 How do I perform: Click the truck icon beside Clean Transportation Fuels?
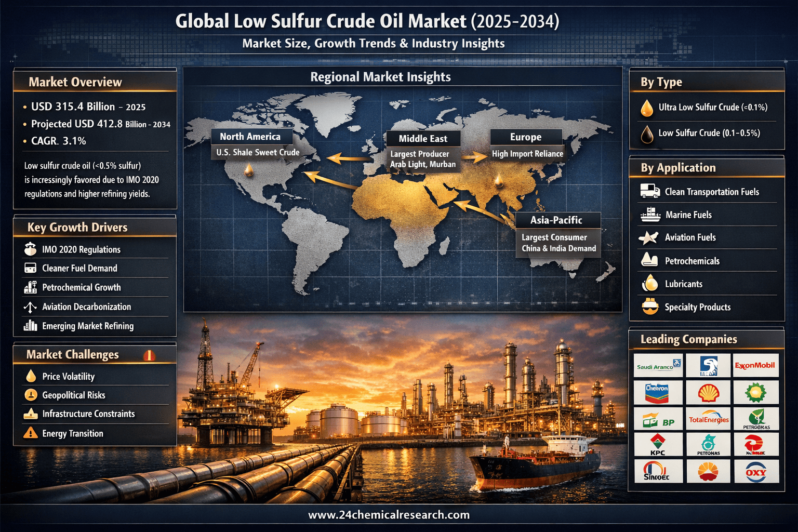tap(649, 191)
